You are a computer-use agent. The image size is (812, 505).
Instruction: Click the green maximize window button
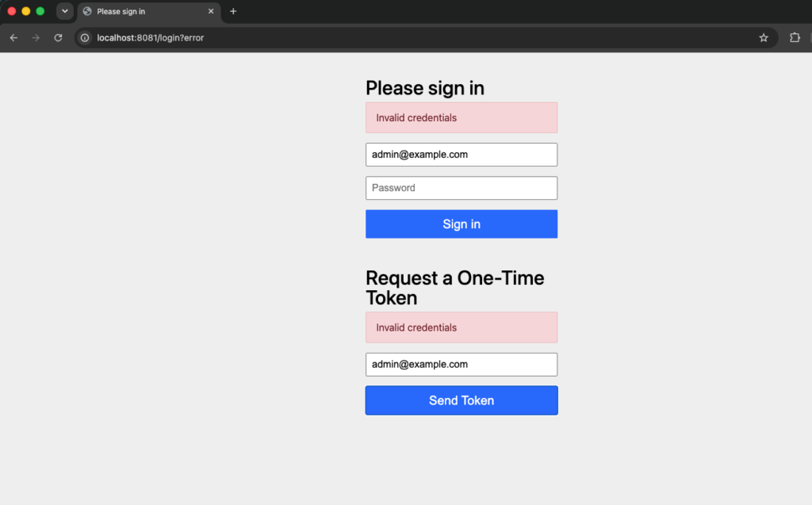tap(40, 11)
